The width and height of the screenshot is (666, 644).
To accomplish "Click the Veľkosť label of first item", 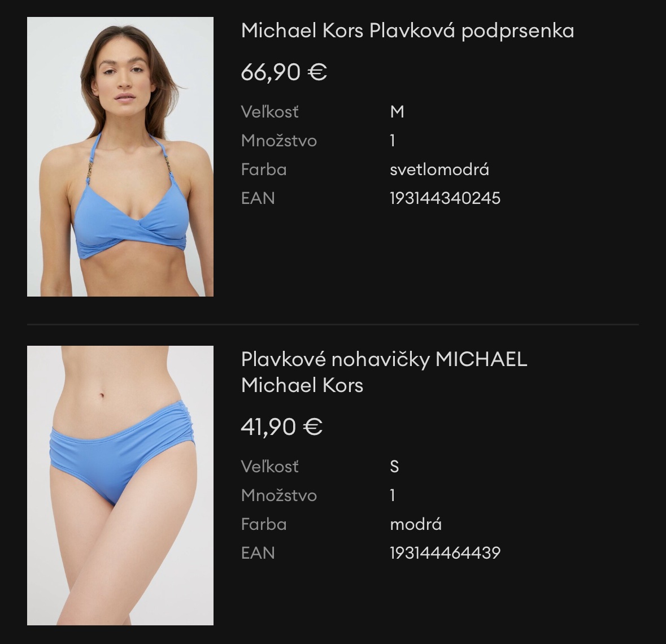I will click(269, 112).
